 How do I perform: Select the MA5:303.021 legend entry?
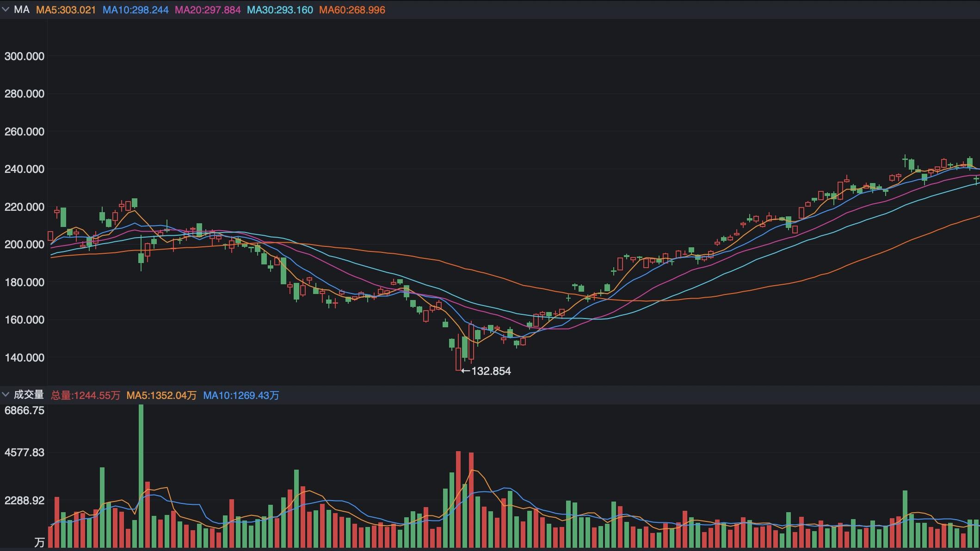(x=66, y=10)
